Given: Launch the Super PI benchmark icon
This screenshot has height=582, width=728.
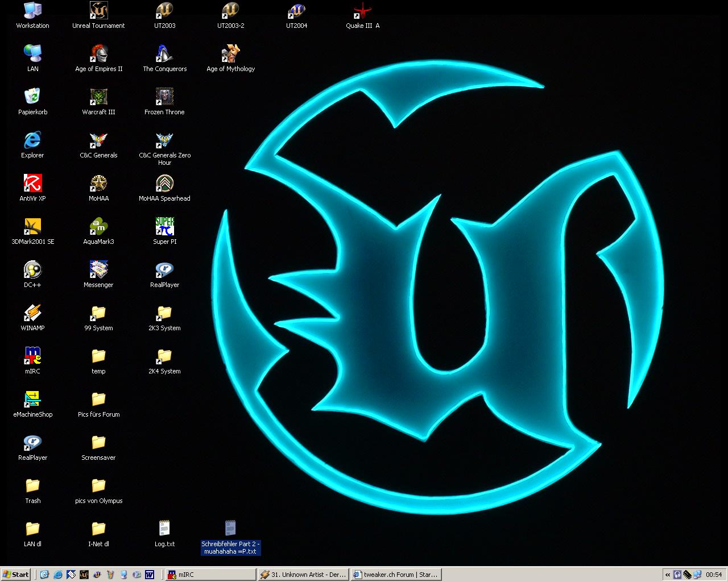Looking at the screenshot, I should point(164,227).
